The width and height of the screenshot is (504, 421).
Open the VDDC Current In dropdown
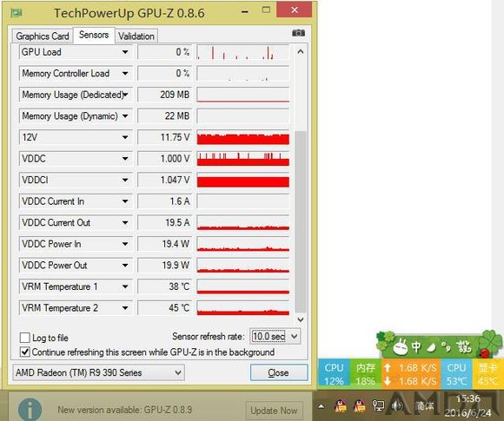point(125,201)
